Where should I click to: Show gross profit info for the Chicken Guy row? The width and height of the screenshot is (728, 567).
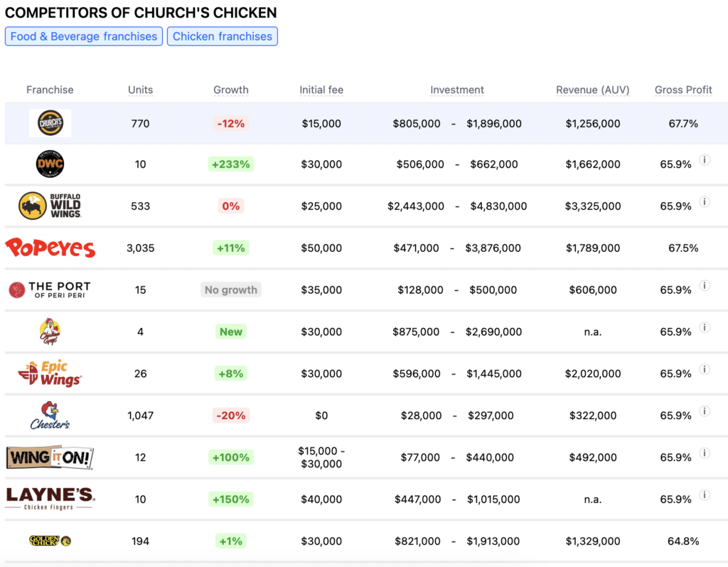click(705, 327)
